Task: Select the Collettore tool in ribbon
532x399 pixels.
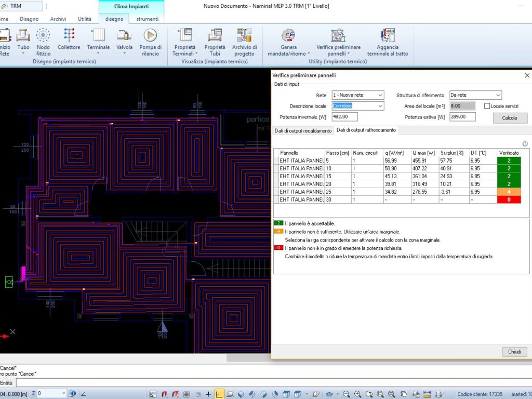Action: [69, 39]
